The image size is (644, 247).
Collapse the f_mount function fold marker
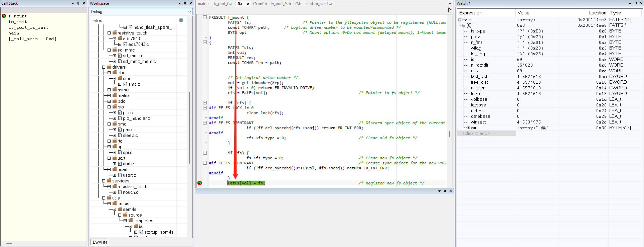point(205,17)
